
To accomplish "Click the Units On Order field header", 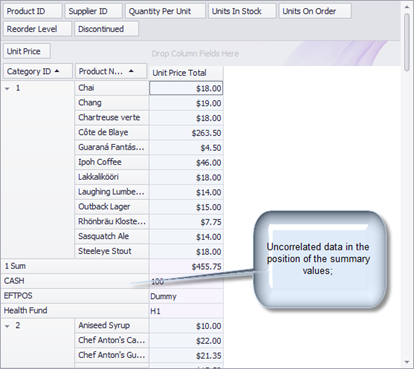I will [x=315, y=11].
